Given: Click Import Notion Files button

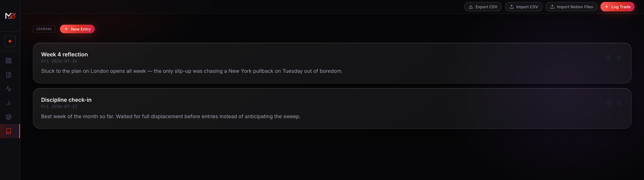Looking at the screenshot, I should click(571, 7).
